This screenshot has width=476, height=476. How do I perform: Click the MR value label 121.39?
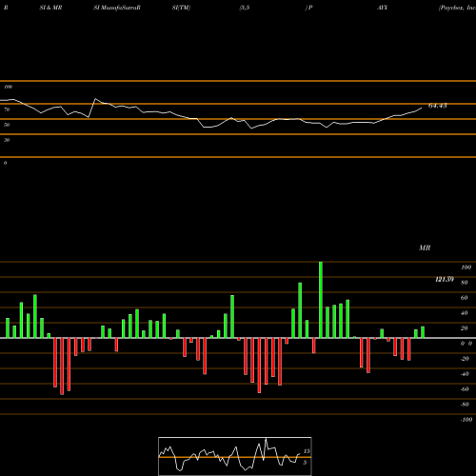point(445,279)
